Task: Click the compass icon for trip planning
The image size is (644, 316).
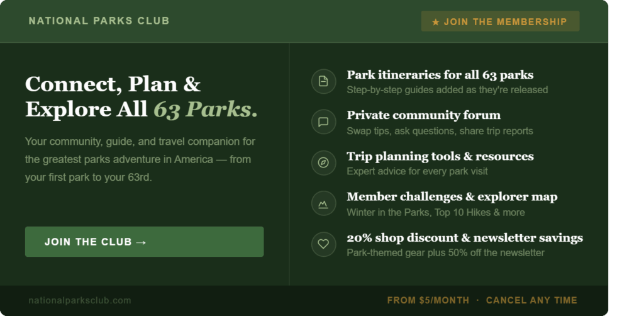Action: pyautogui.click(x=323, y=163)
